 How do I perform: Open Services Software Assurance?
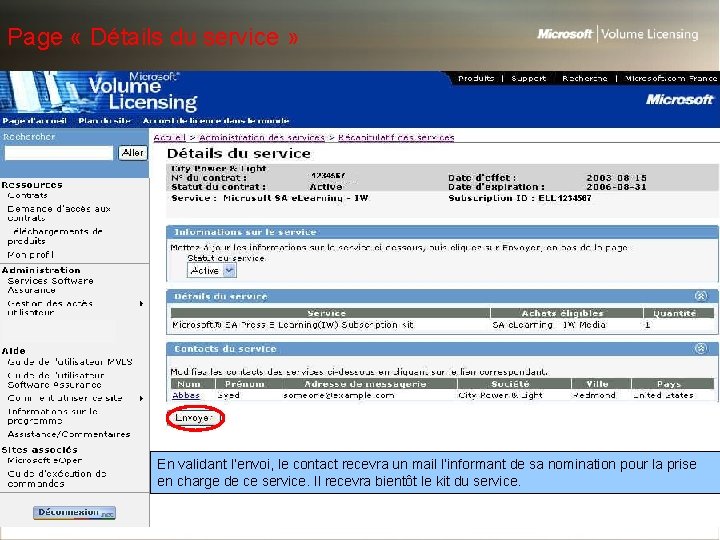coord(51,285)
